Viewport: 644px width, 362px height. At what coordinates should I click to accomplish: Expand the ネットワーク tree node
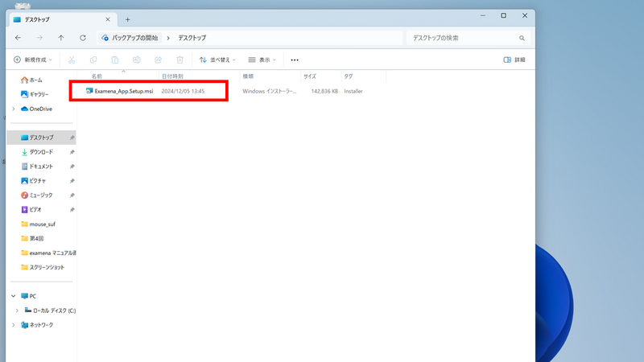[14, 325]
